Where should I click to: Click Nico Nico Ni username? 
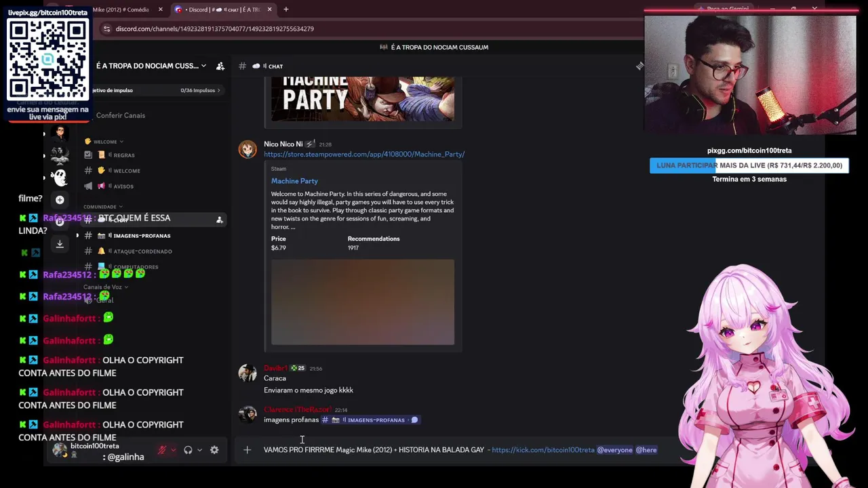[283, 144]
